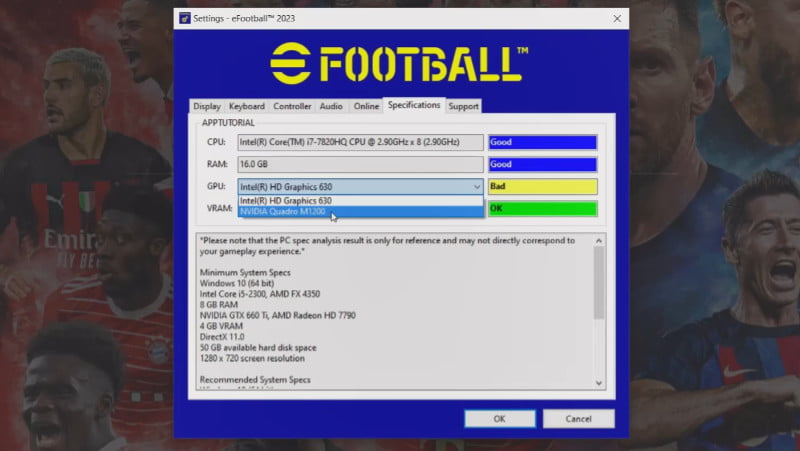Viewport: 800px width, 451px height.
Task: Click the specs scrollbar up arrow
Action: pos(599,240)
